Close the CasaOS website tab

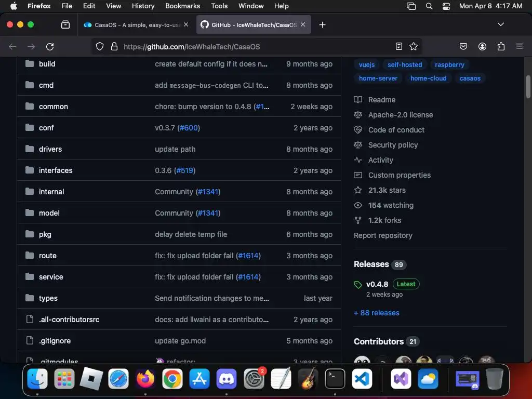coord(186,24)
